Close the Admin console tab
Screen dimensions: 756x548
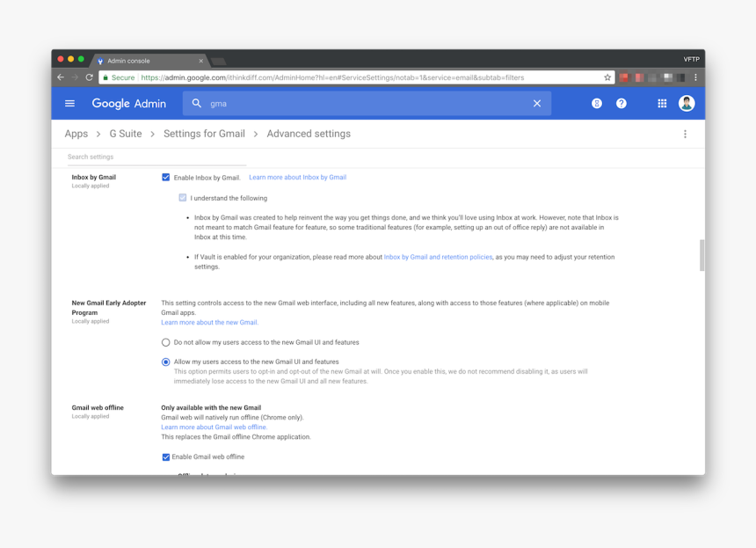tap(200, 61)
